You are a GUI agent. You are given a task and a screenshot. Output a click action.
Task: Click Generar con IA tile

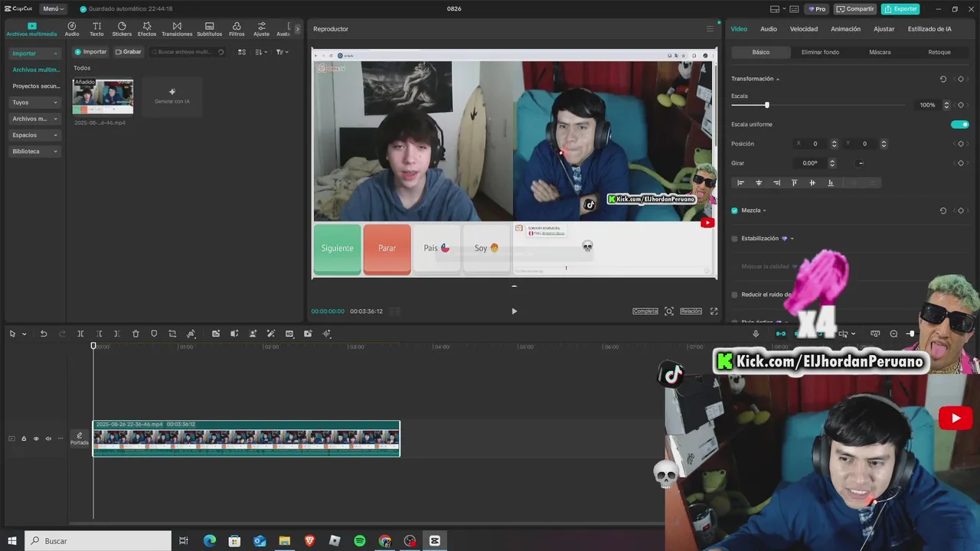172,96
